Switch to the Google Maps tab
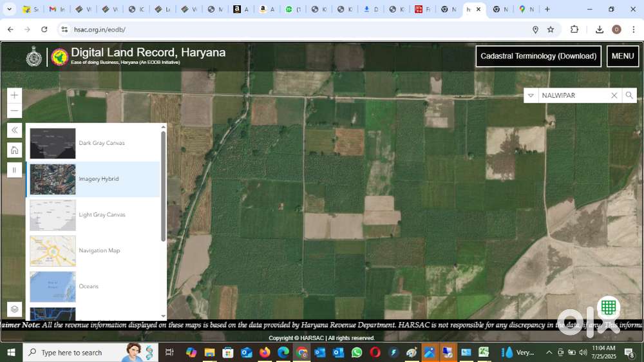 pos(526,9)
